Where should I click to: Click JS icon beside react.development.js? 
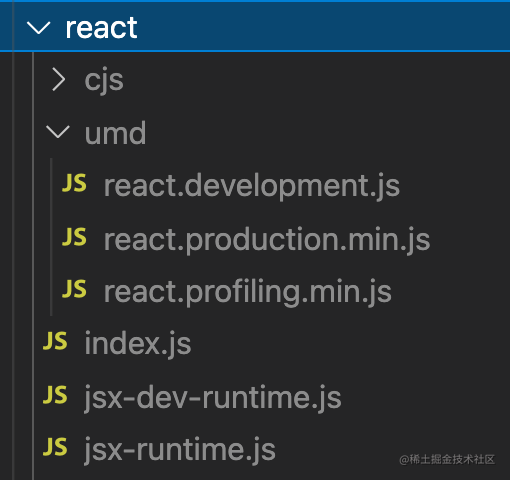(x=74, y=183)
